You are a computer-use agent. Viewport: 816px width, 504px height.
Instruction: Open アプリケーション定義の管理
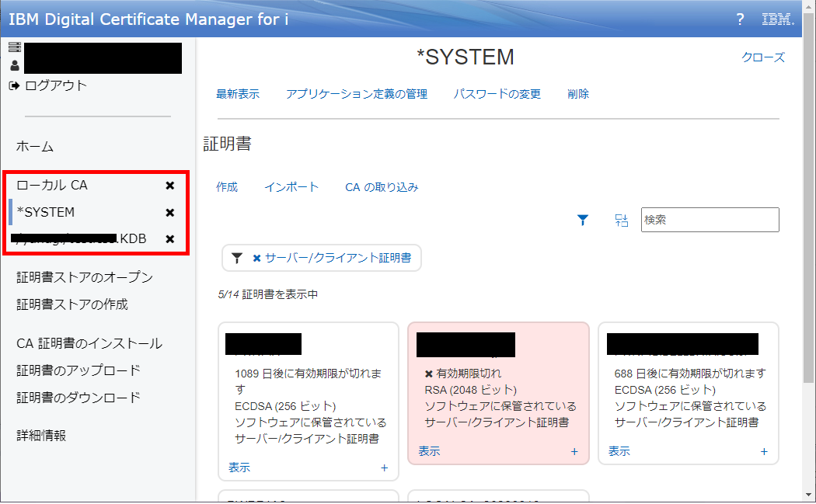(357, 94)
